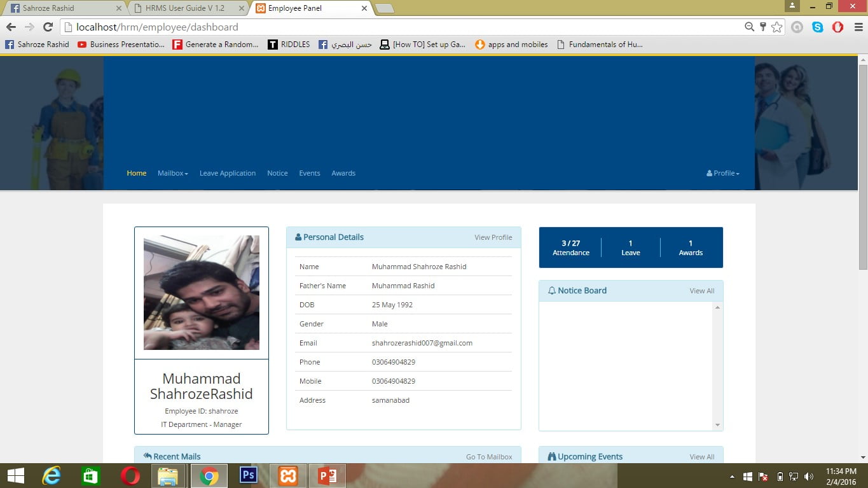The image size is (868, 488).
Task: Bookmark this page using the star icon
Action: point(776,27)
